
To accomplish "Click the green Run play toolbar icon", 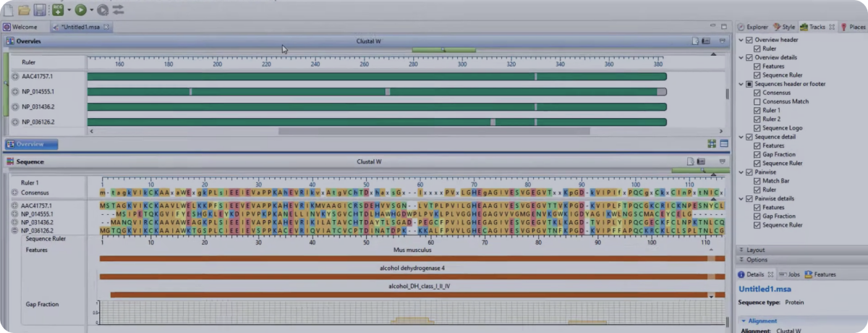I will coord(80,10).
